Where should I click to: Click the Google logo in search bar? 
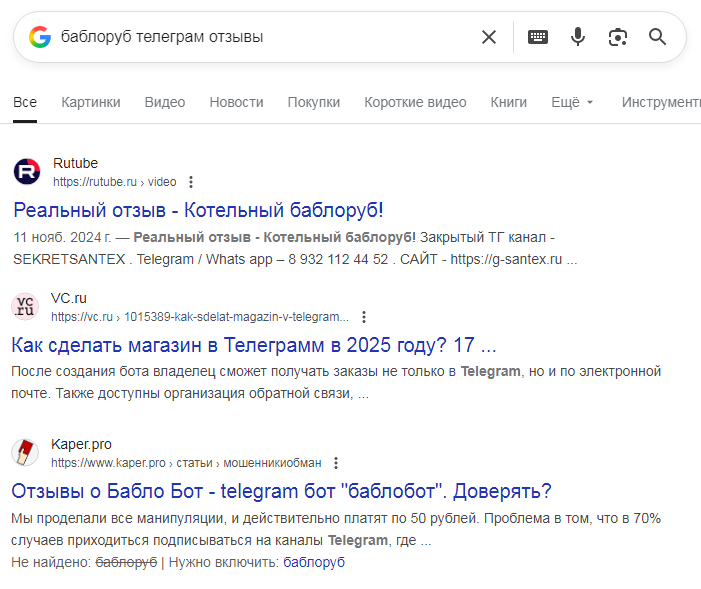40,37
